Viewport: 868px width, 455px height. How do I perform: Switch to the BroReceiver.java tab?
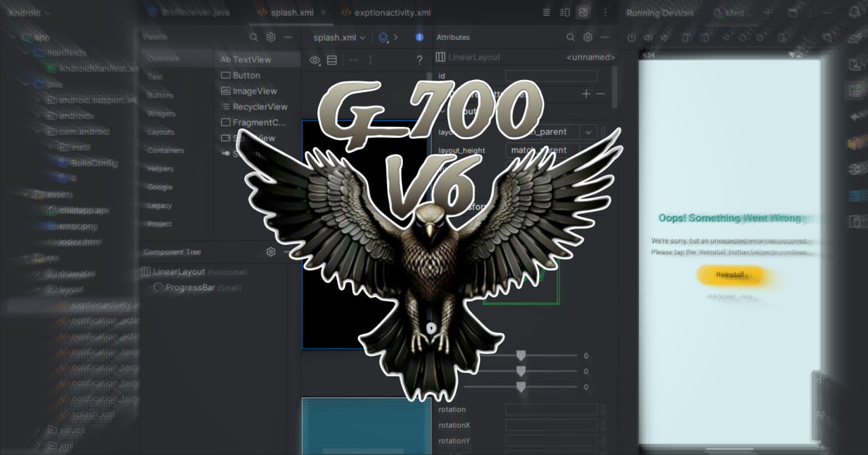pyautogui.click(x=191, y=12)
